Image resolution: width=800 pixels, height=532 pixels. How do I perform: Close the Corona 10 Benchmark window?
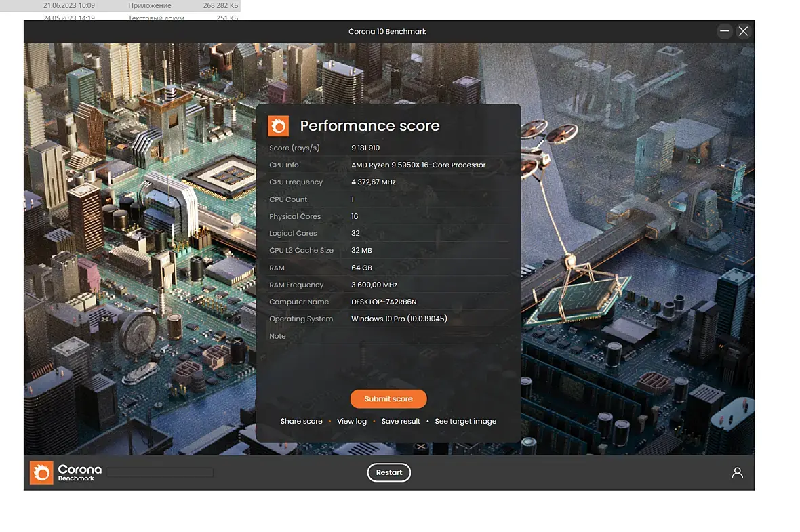coord(743,31)
